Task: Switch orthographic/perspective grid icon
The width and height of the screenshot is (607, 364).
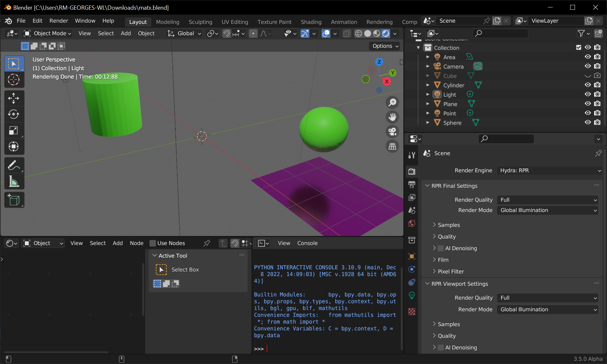Action: 392,146
